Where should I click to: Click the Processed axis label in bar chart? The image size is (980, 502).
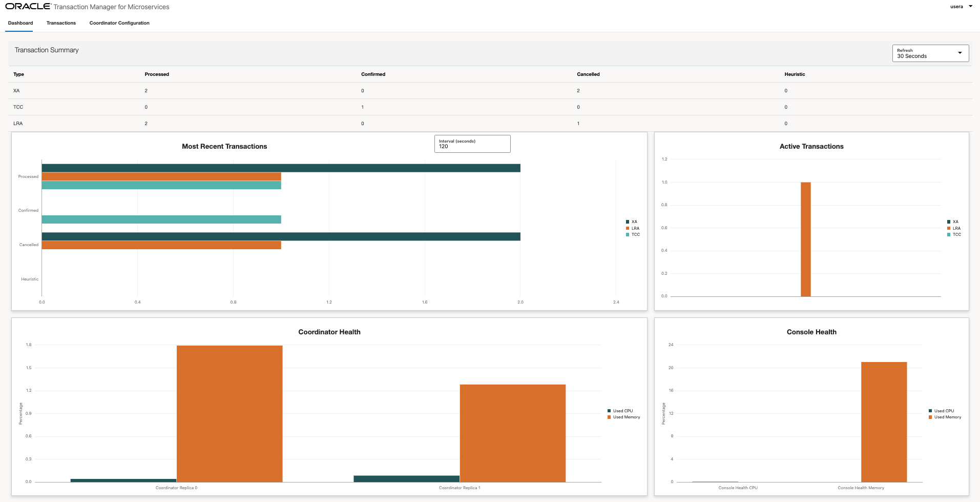coord(28,176)
